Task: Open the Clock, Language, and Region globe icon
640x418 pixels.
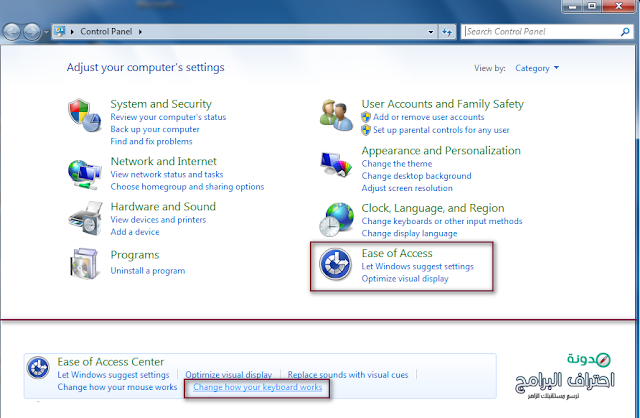Action: click(x=336, y=220)
